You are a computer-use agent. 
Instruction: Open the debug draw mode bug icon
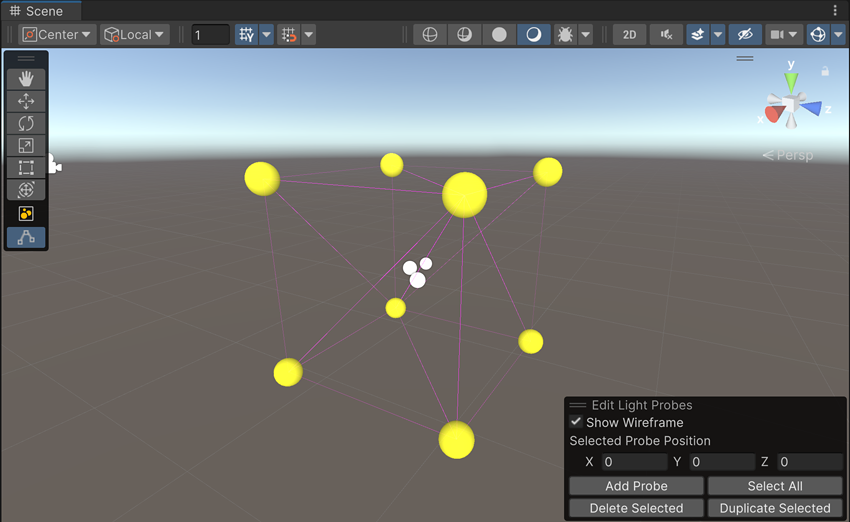click(x=565, y=35)
